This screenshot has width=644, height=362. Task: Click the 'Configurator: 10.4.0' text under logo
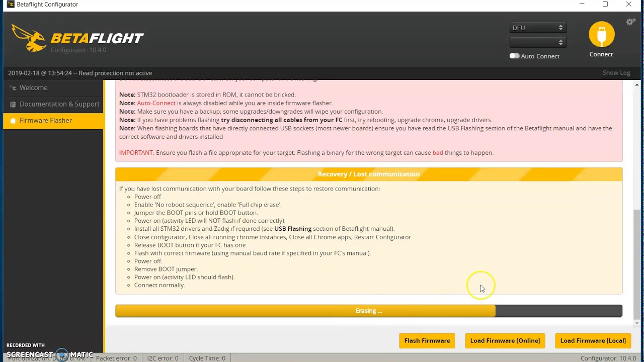click(78, 50)
